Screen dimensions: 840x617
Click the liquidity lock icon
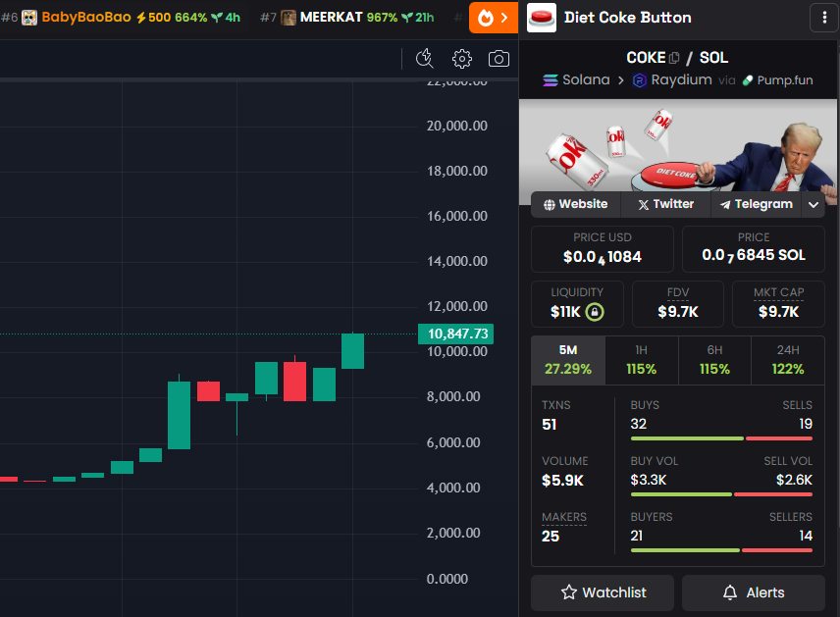(595, 312)
